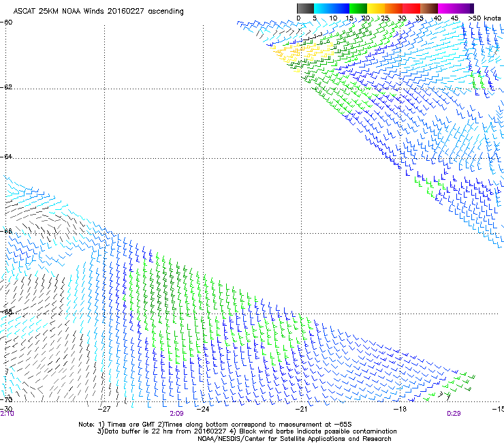
Task: Click the '>50 knots' legend label
Action: [x=484, y=18]
